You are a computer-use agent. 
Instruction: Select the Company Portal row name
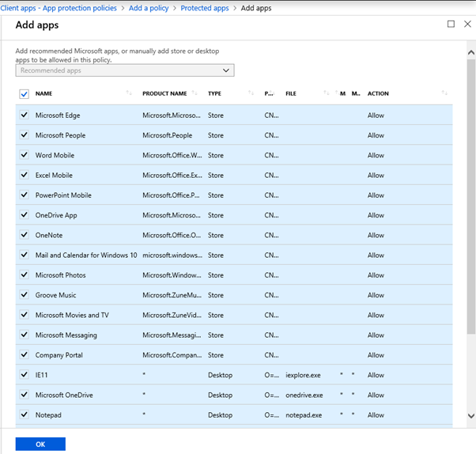coord(59,355)
